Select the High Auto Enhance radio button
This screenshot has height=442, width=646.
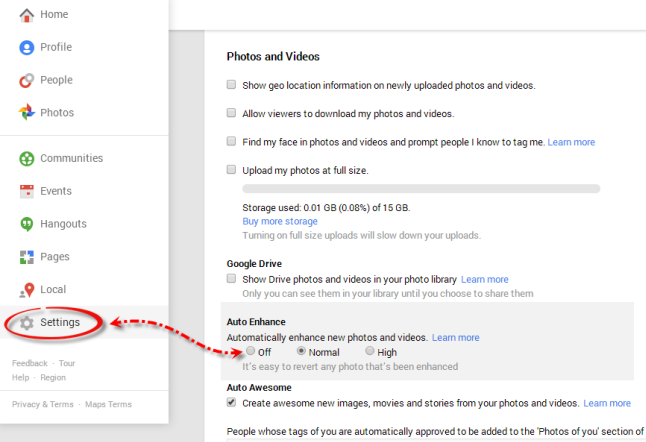tap(370, 351)
